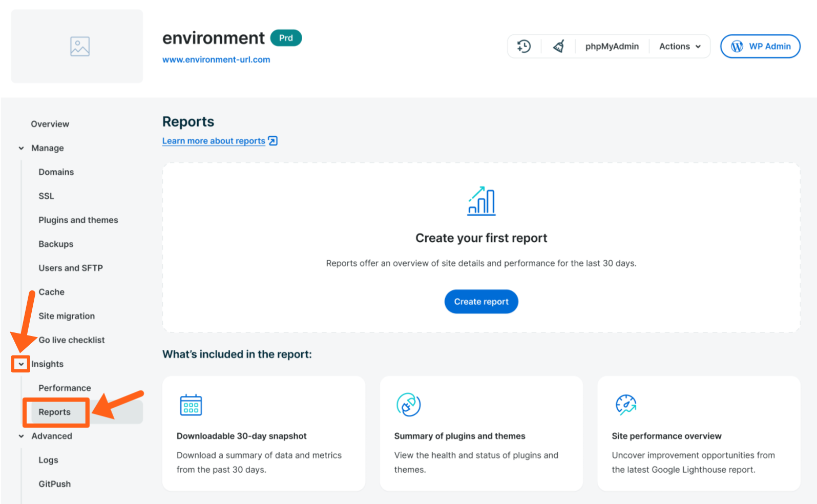
Task: Click the bar chart report icon
Action: tap(481, 201)
